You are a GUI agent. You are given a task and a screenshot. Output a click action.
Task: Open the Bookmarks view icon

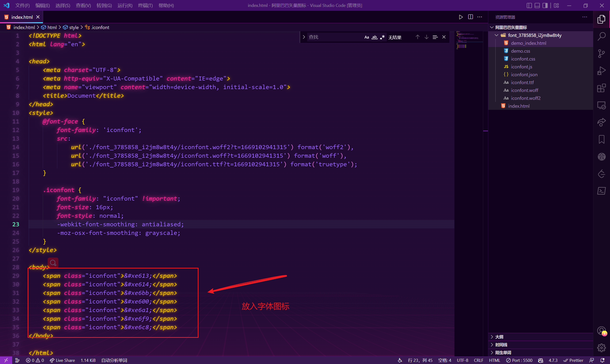(x=601, y=139)
